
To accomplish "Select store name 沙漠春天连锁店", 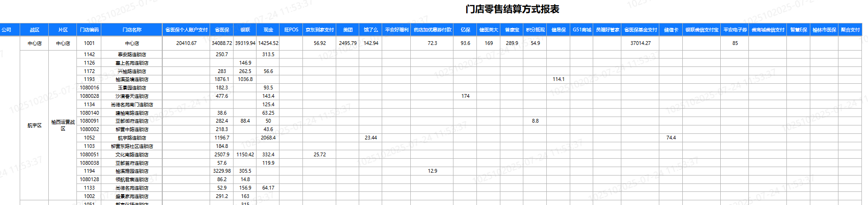I will (132, 96).
